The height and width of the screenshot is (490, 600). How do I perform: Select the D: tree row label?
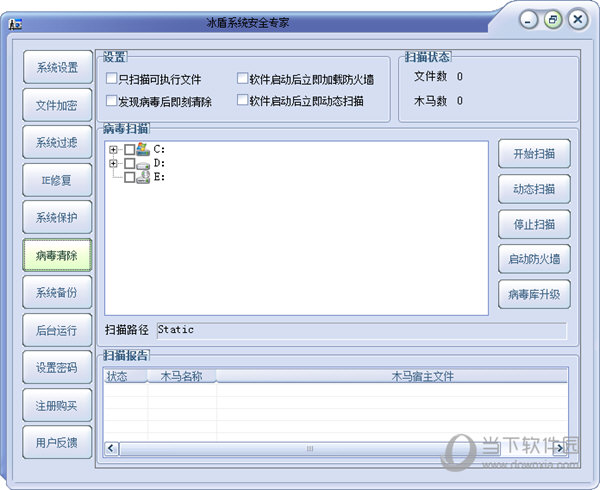159,163
